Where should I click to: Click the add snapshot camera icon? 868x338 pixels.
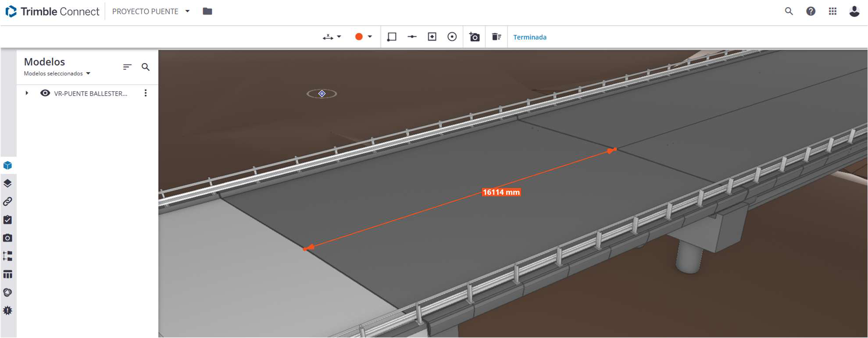pyautogui.click(x=474, y=37)
